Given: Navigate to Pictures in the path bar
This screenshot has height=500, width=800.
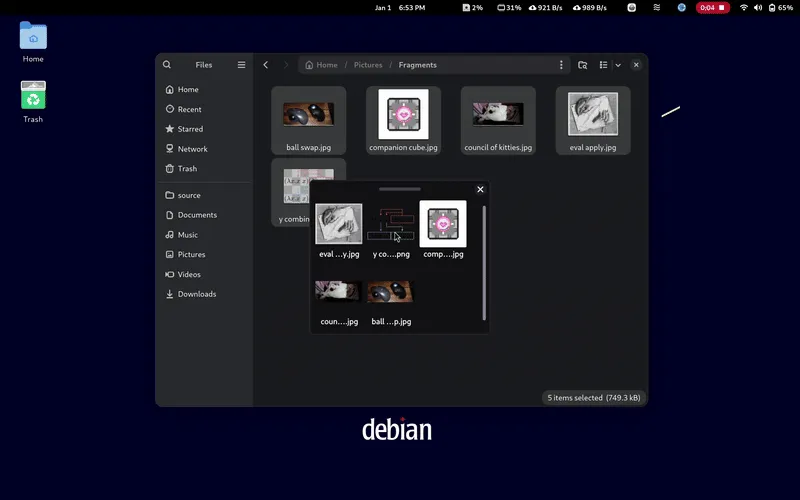Looking at the screenshot, I should tap(368, 65).
